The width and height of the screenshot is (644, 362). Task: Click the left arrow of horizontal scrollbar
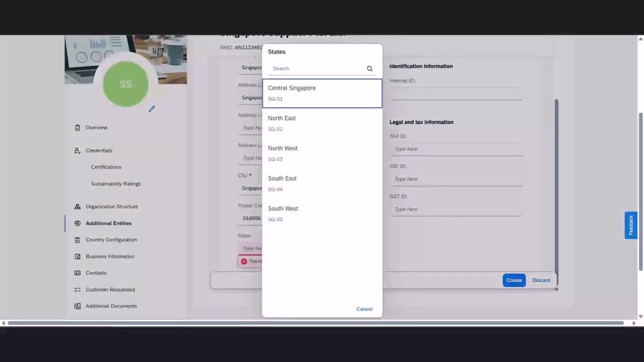pyautogui.click(x=4, y=323)
